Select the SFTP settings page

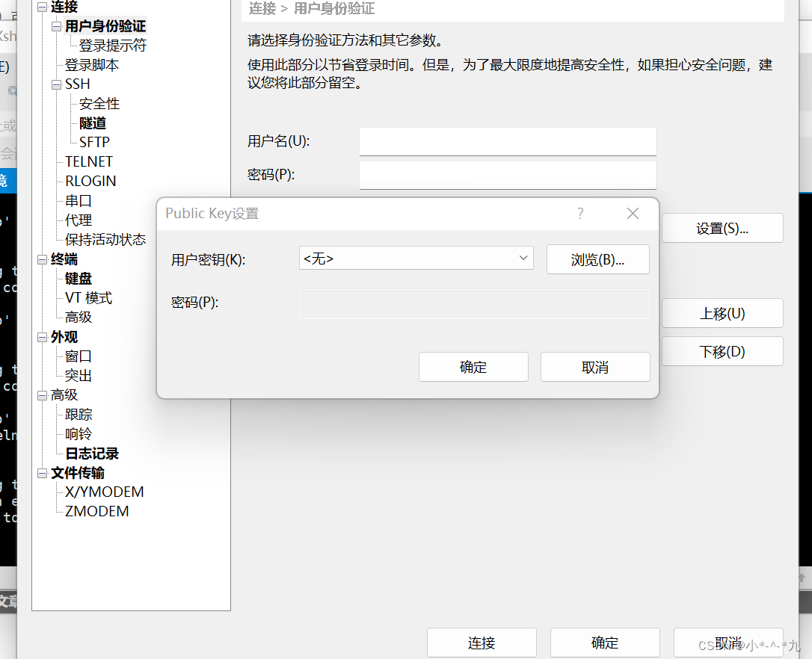94,142
